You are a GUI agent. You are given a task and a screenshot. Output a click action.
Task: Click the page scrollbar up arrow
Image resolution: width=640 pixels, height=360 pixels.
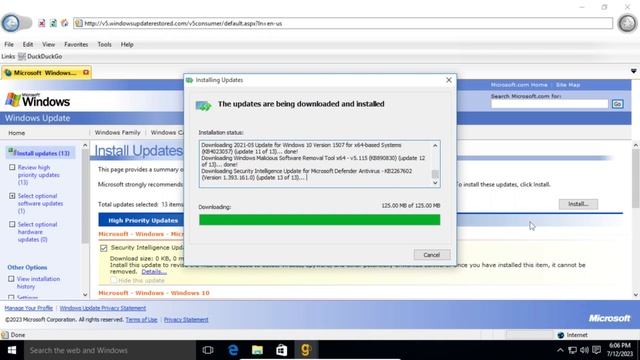(x=636, y=145)
